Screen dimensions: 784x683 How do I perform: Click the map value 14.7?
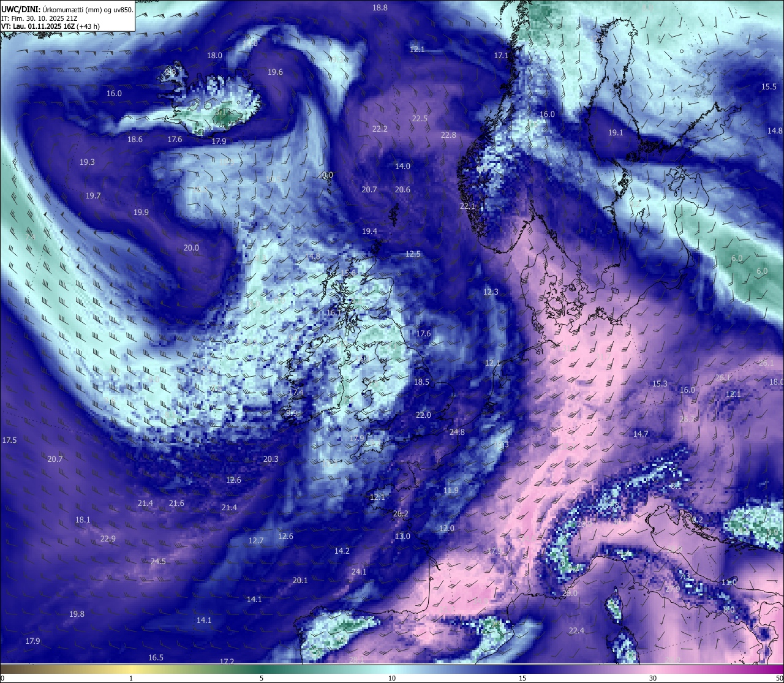[x=641, y=434]
